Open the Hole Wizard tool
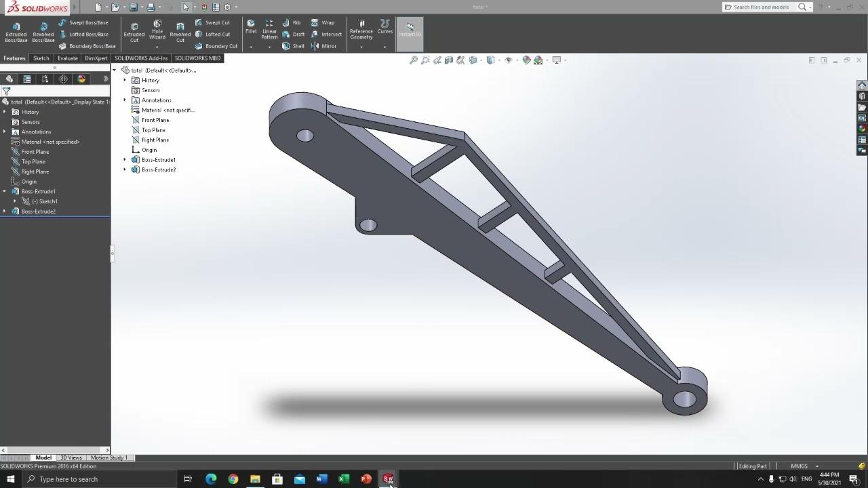Image resolution: width=868 pixels, height=488 pixels. tap(157, 29)
